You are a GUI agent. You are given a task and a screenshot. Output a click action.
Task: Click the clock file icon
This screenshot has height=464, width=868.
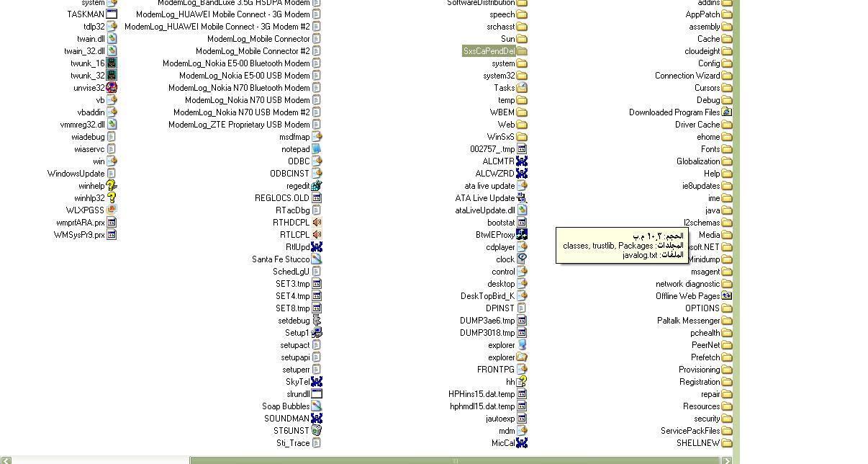[x=522, y=259]
